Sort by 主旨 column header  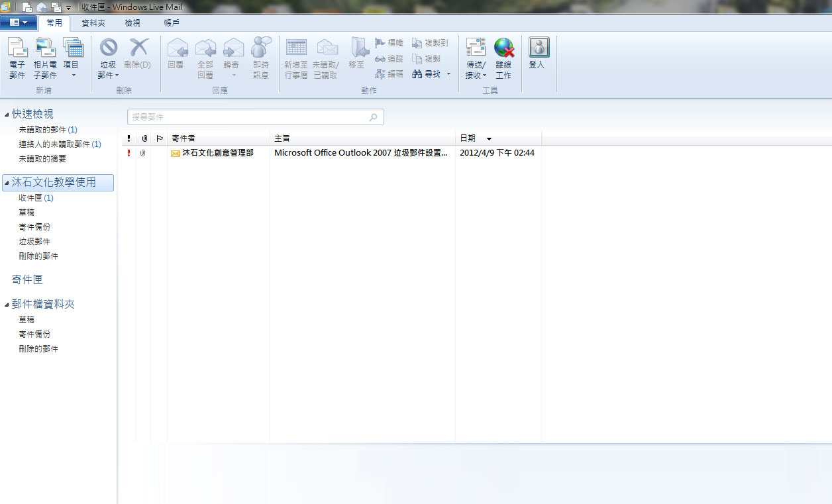click(x=362, y=138)
